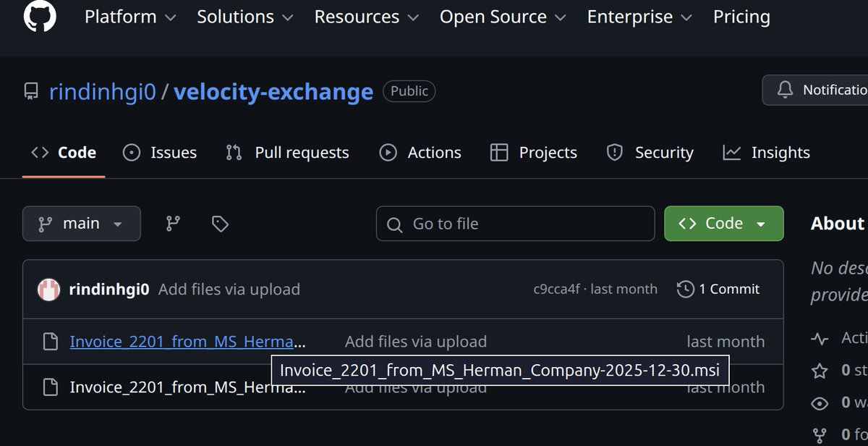Open the 'Add files via upload' commit header message
Screen dimensions: 868x446
pos(229,290)
